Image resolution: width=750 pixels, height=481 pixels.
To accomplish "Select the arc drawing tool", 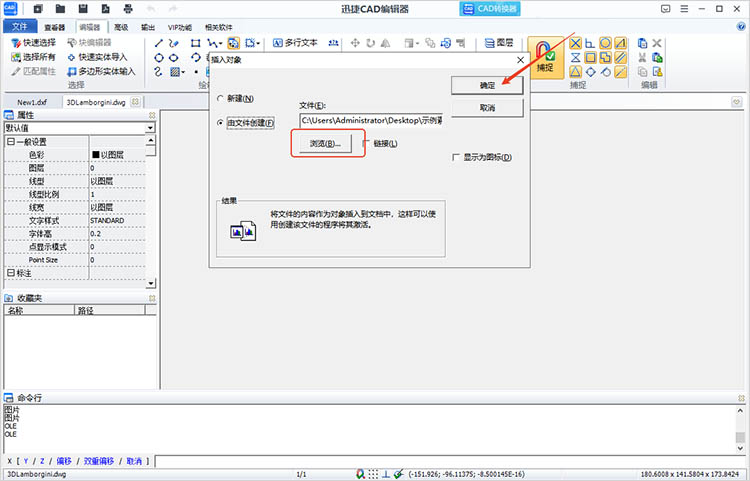I will click(195, 58).
